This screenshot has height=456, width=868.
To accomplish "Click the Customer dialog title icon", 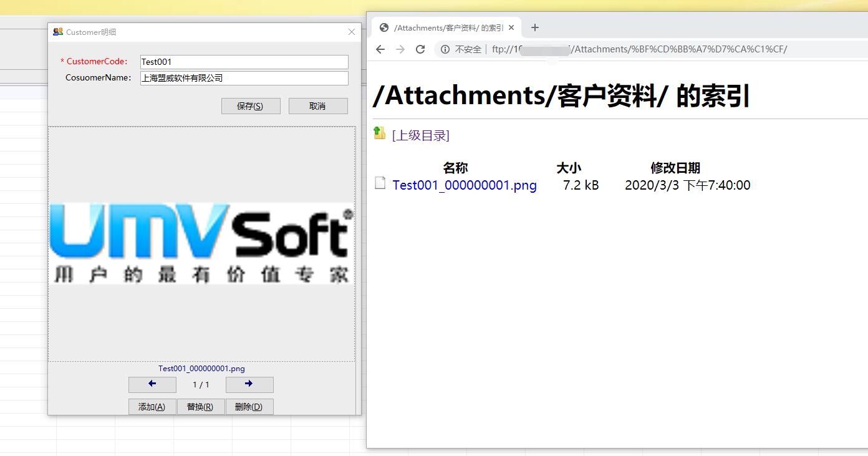I will pyautogui.click(x=58, y=32).
